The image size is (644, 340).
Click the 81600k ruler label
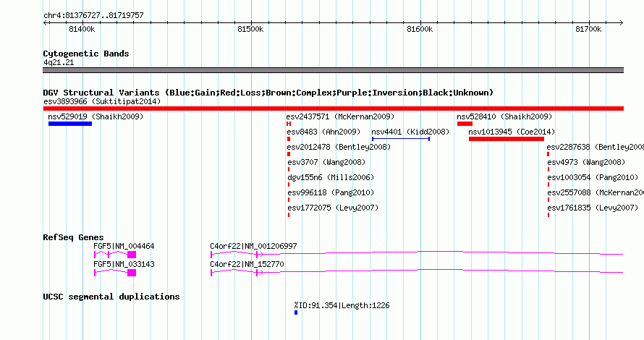click(x=420, y=29)
